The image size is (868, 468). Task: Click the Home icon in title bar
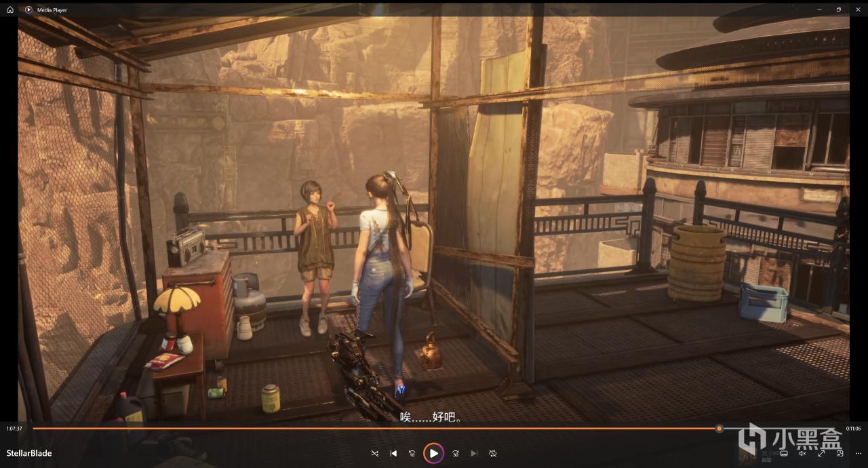[9, 9]
